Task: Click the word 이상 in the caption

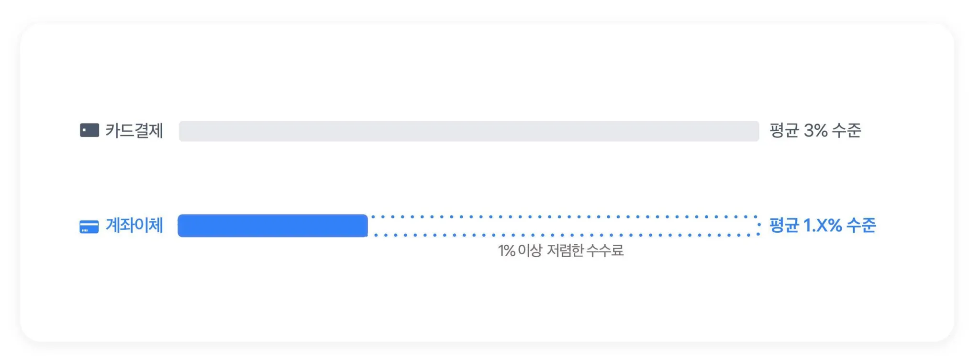Action: pos(530,250)
